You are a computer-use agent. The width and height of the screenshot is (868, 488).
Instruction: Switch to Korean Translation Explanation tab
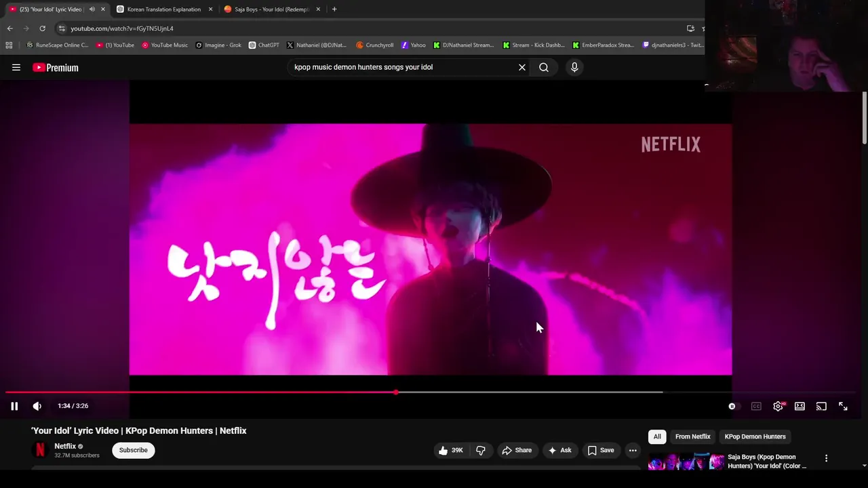point(163,9)
